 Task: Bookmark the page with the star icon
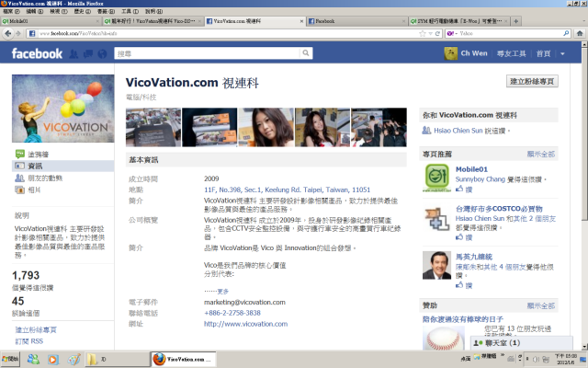point(423,33)
